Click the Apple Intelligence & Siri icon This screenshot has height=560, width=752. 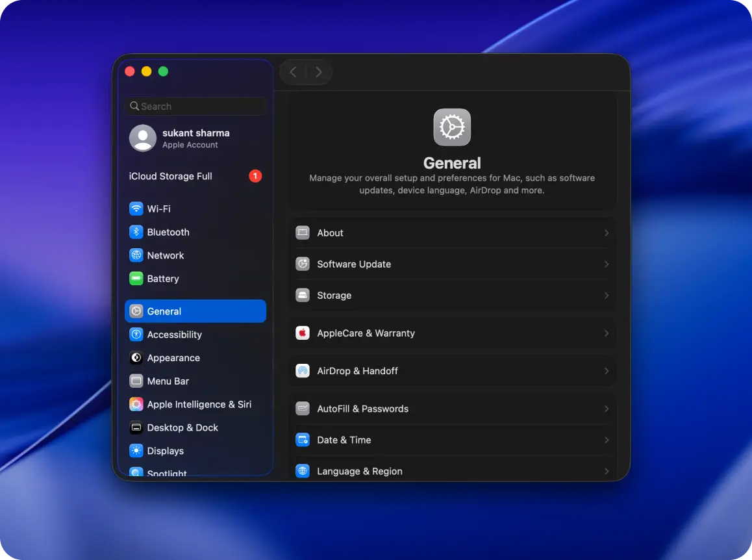pos(136,405)
